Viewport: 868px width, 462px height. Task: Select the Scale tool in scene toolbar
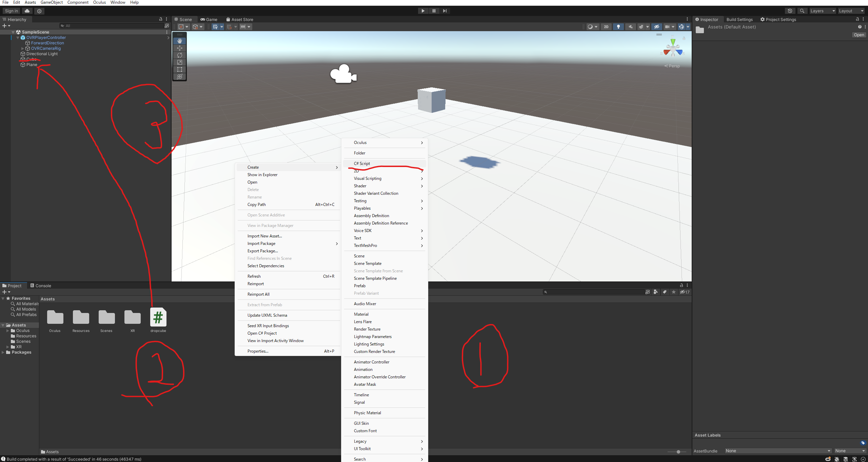pyautogui.click(x=180, y=62)
